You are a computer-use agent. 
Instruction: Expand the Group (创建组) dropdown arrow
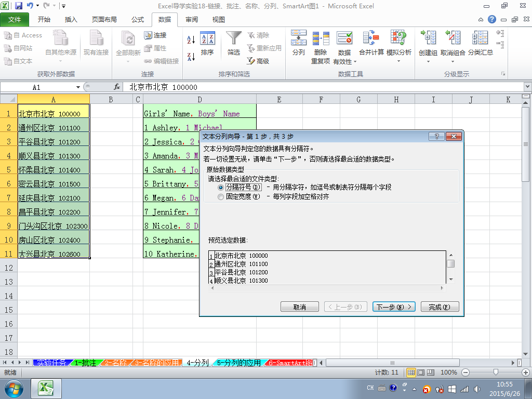[428, 62]
